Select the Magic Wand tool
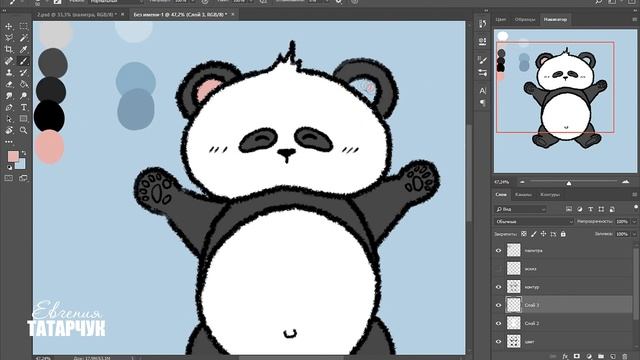640x360 pixels. click(x=23, y=38)
